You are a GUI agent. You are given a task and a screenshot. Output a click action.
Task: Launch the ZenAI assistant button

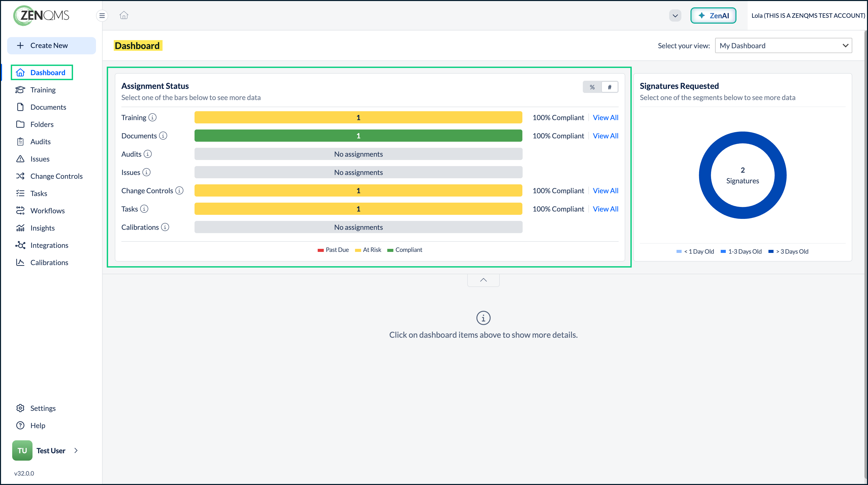[x=713, y=15]
